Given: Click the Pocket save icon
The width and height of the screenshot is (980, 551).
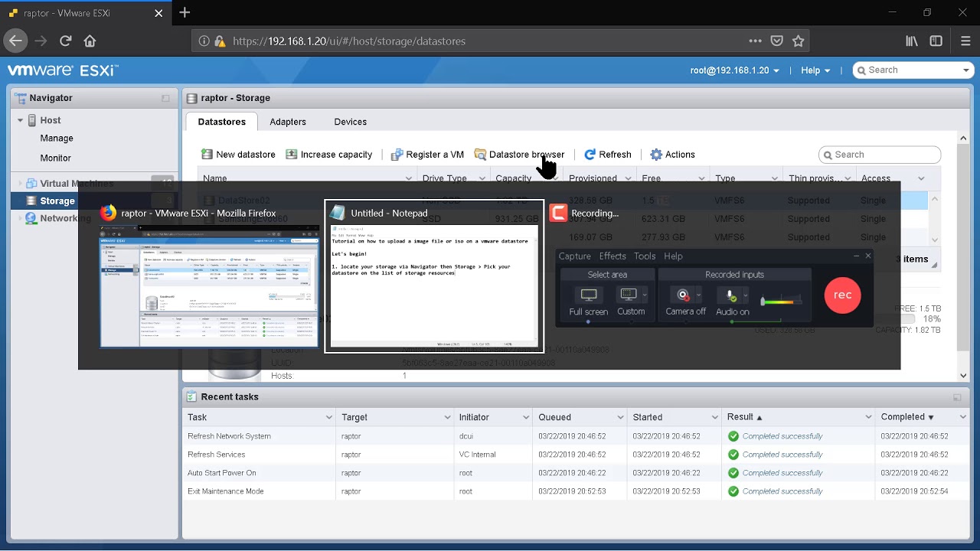Looking at the screenshot, I should pos(777,41).
